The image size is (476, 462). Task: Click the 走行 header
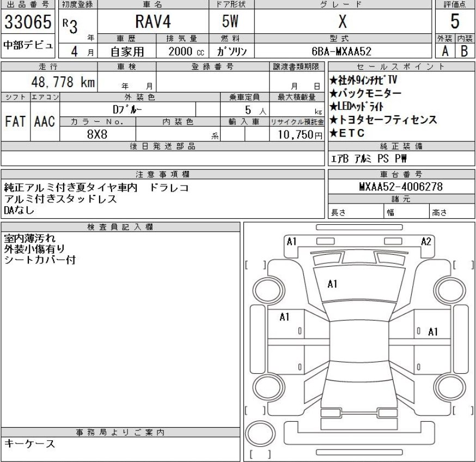point(48,66)
